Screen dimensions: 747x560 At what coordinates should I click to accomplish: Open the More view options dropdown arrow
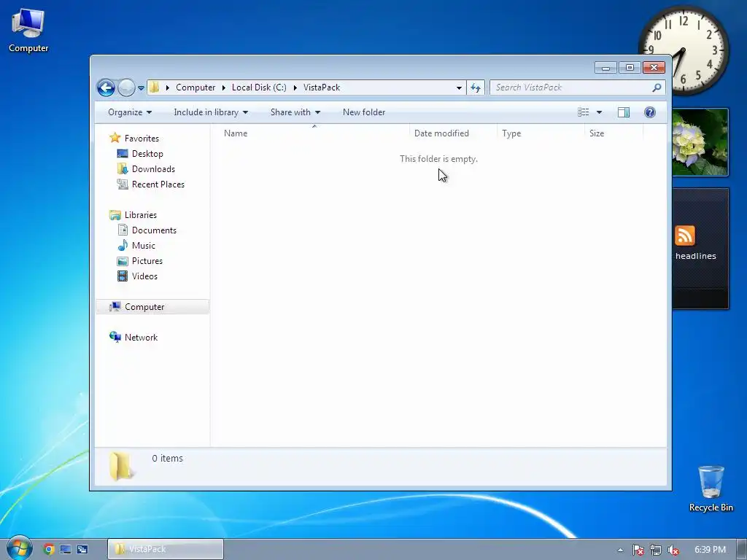[600, 112]
